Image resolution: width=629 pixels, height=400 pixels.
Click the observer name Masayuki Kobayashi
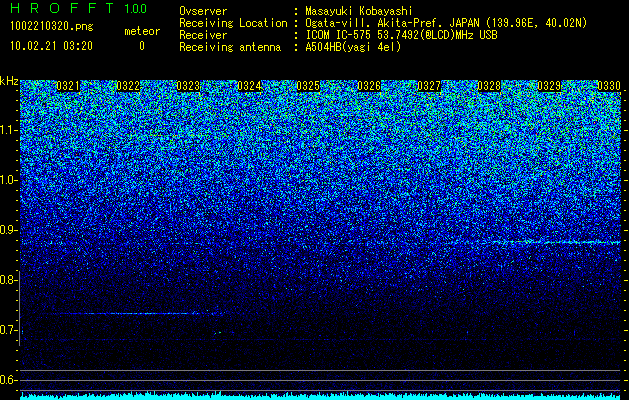[359, 11]
